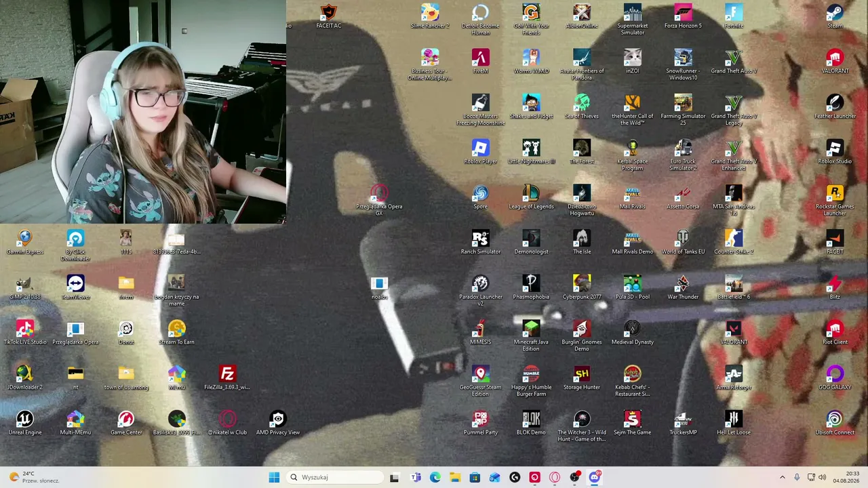This screenshot has width=868, height=488.
Task: Open Microsoft Teams from the taskbar
Action: (416, 477)
